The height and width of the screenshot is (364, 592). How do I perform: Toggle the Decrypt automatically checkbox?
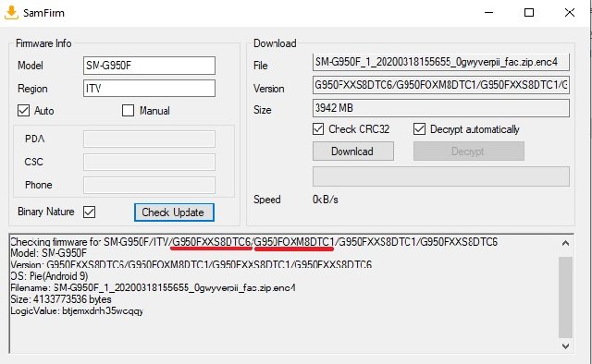(x=419, y=129)
